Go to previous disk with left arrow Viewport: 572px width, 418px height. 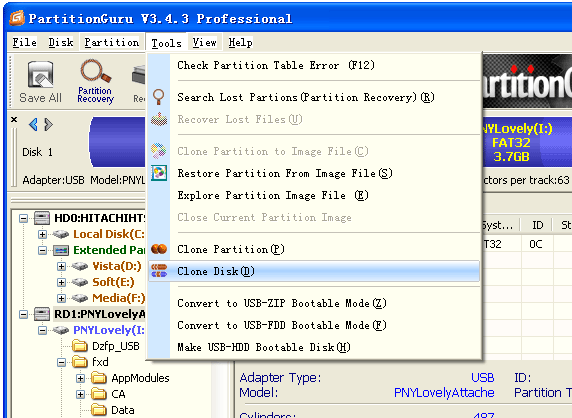[33, 124]
